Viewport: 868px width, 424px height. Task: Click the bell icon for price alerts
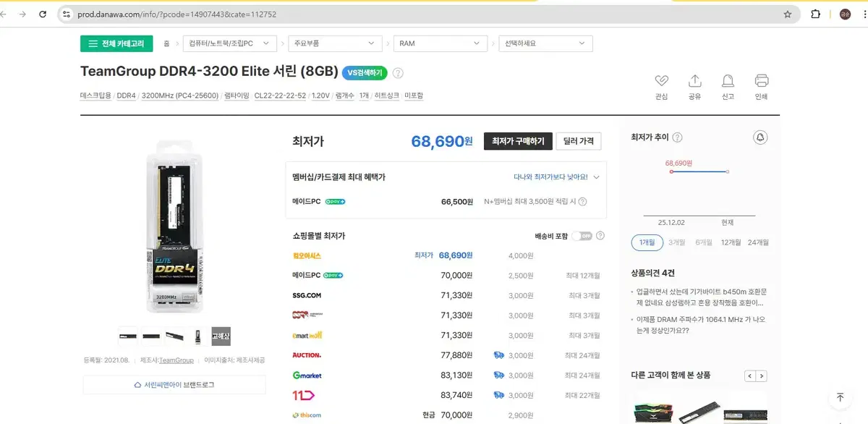(760, 137)
